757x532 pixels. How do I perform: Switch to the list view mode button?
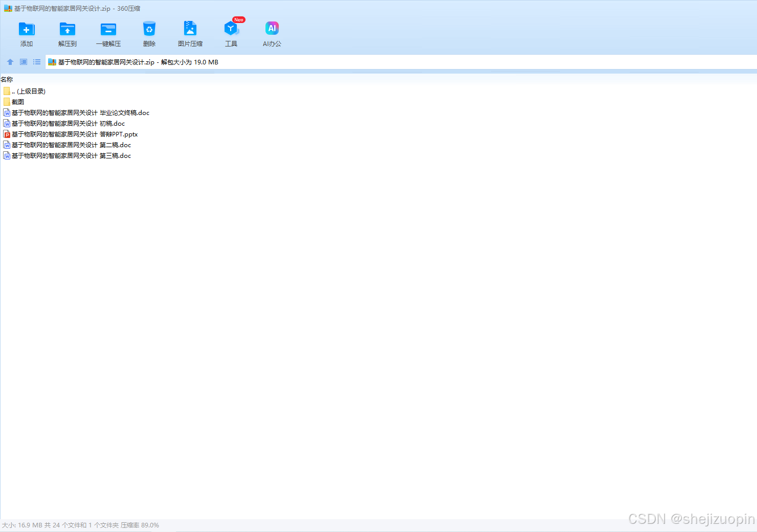[37, 62]
